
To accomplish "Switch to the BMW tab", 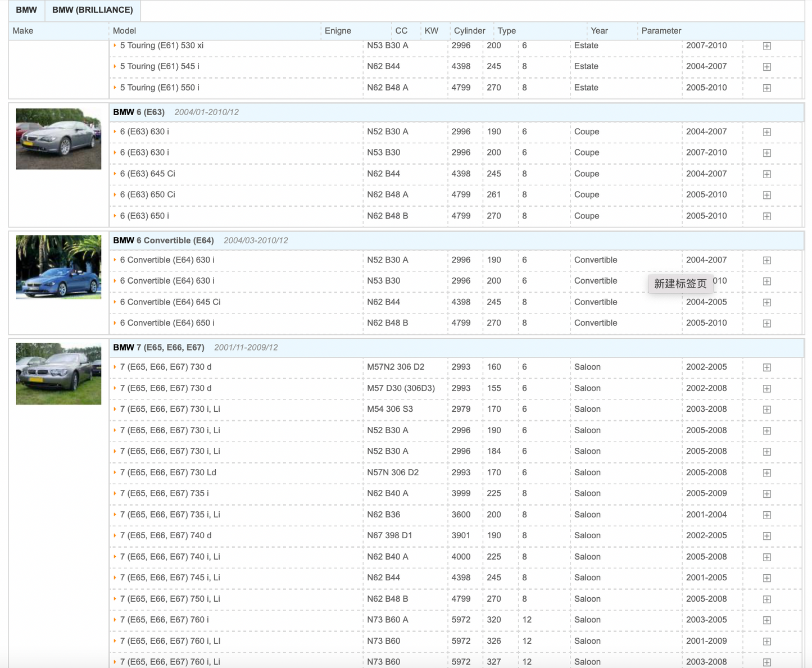I will [26, 10].
